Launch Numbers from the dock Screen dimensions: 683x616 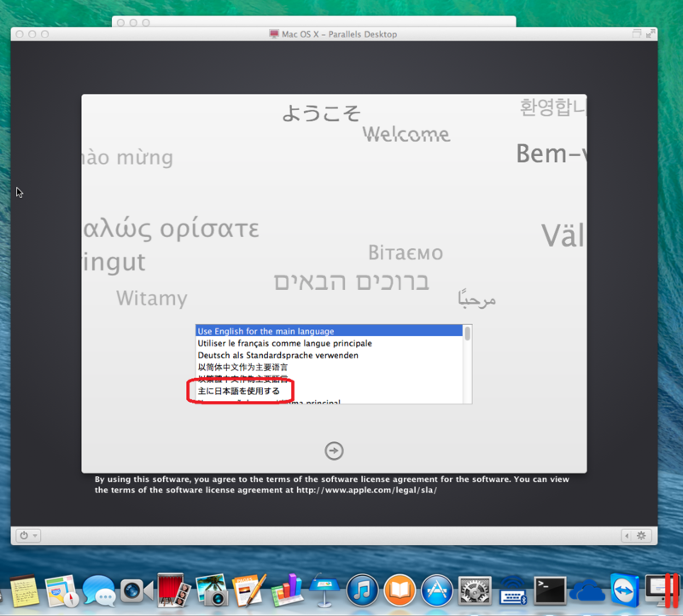coord(286,590)
